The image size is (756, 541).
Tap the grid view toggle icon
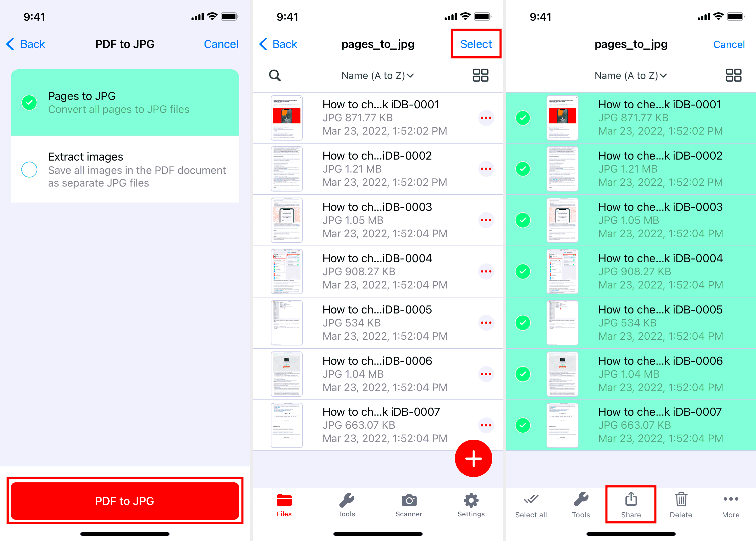pos(480,75)
